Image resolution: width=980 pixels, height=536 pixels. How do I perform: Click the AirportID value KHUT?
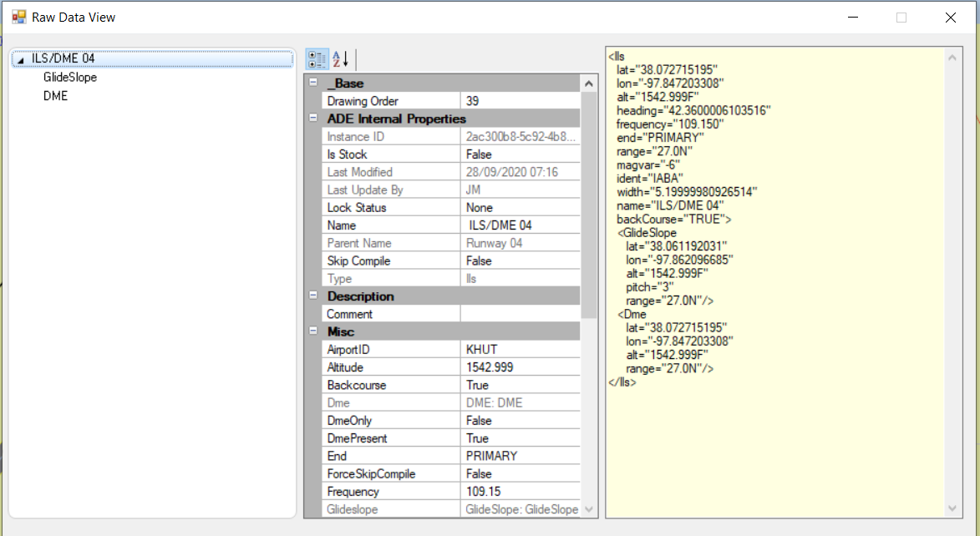(520, 349)
